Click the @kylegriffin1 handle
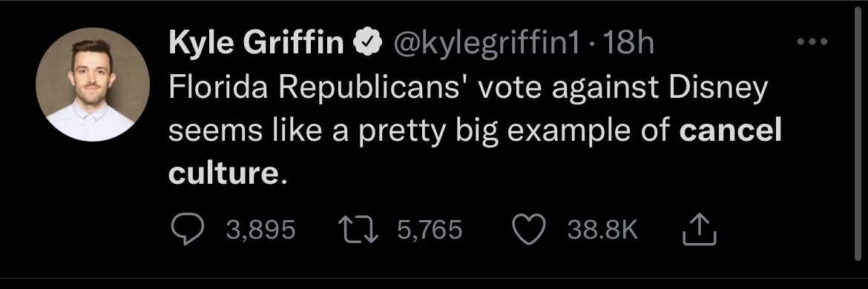Image resolution: width=868 pixels, height=289 pixels. [485, 42]
